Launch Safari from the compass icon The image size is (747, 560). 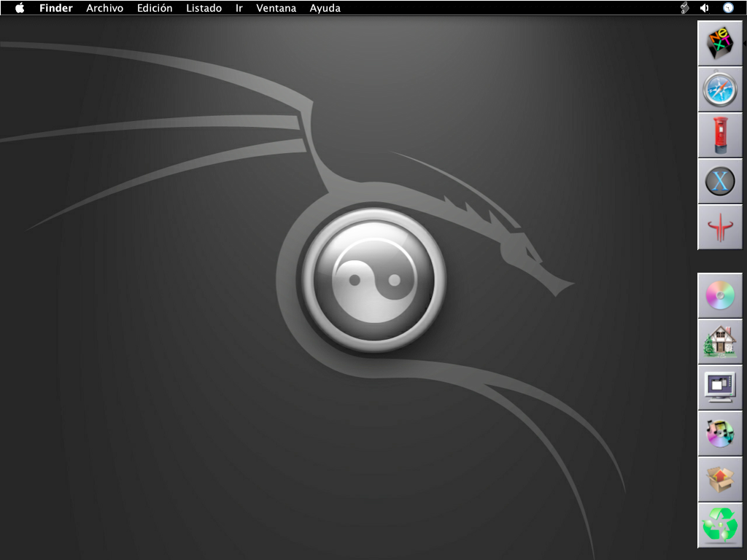tap(720, 90)
